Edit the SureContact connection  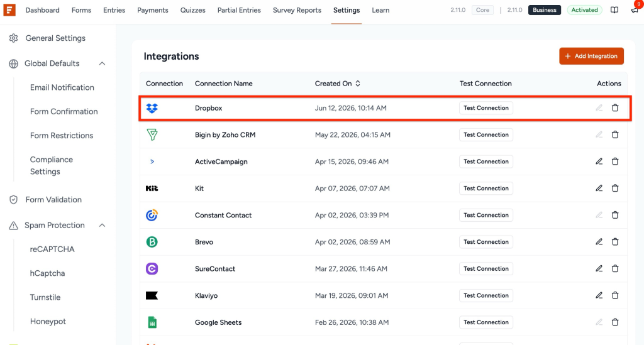(599, 269)
